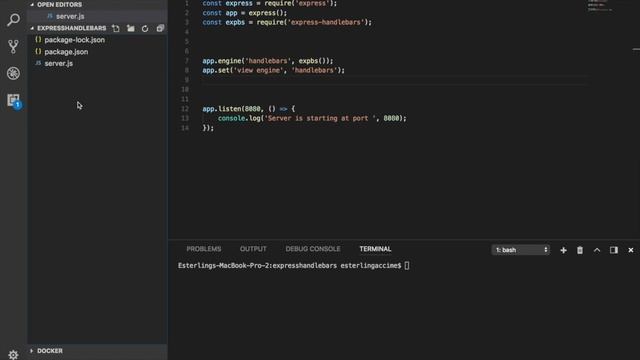Viewport: 640px width, 360px height.
Task: Create new file in EXPRESSHANDLEBARS
Action: tap(116, 28)
